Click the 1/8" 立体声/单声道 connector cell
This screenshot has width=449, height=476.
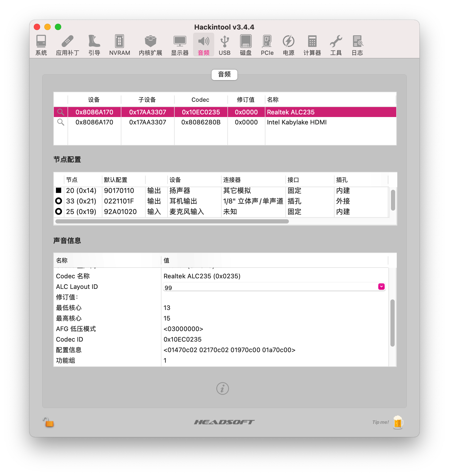point(253,201)
